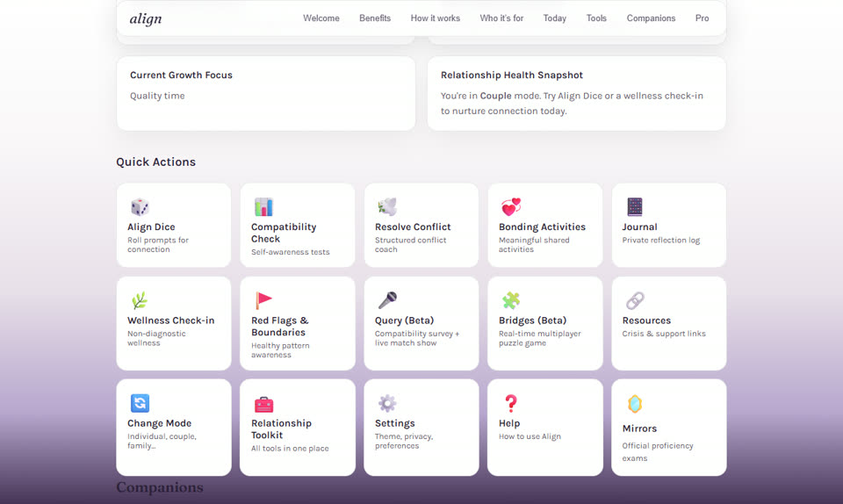Click the Wellness Check-in leaf icon

click(x=140, y=300)
